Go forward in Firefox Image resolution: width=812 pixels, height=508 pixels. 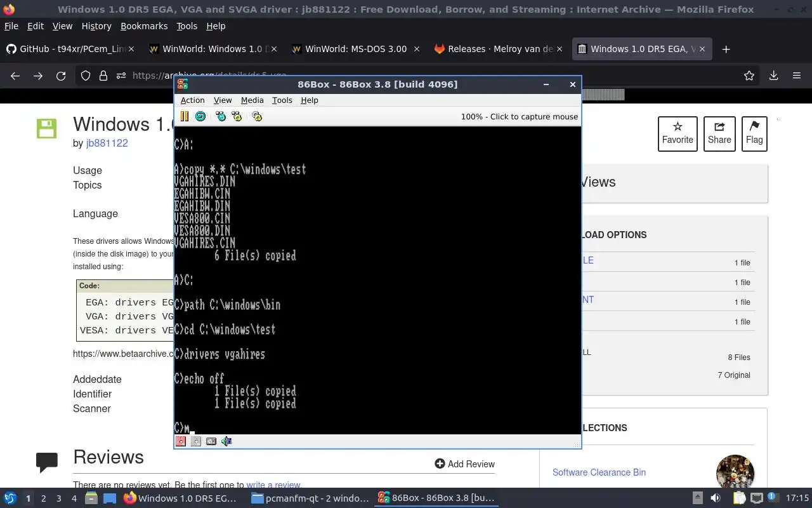pyautogui.click(x=38, y=76)
